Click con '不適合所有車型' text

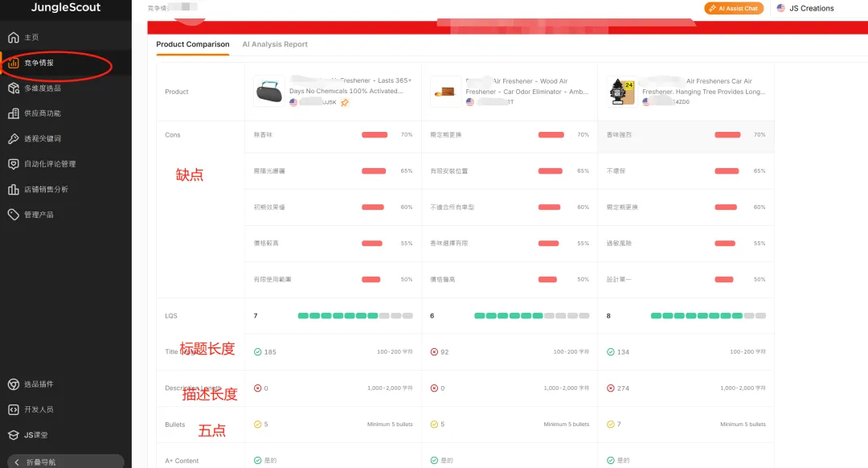(x=452, y=207)
